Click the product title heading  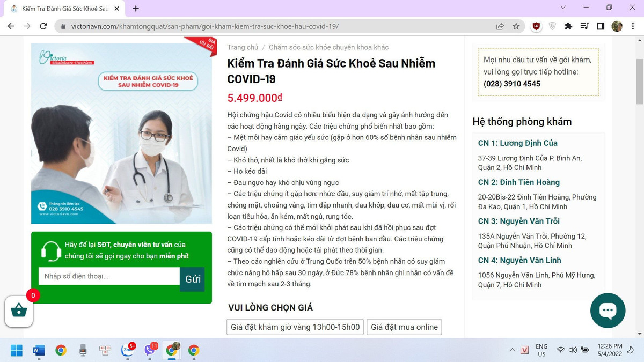[331, 71]
